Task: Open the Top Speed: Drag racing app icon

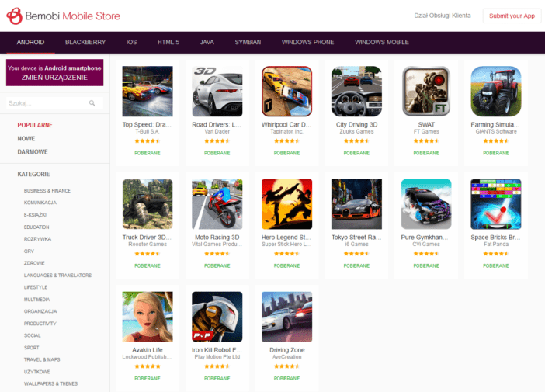Action: 148,92
